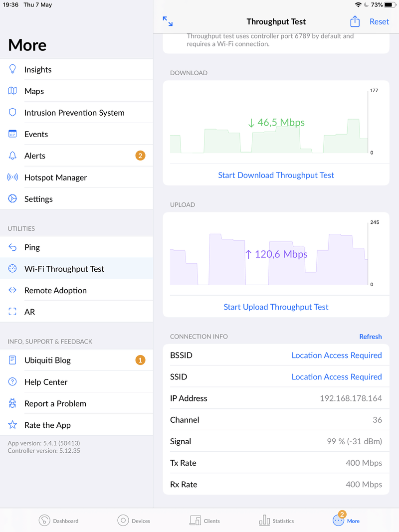
Task: Tap the Rate the App star icon
Action: click(12, 425)
